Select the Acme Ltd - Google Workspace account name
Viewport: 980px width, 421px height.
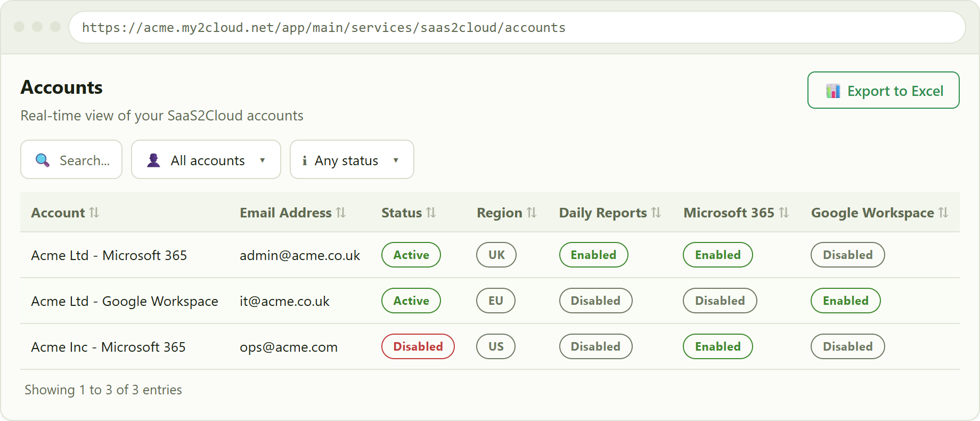pyautogui.click(x=125, y=301)
